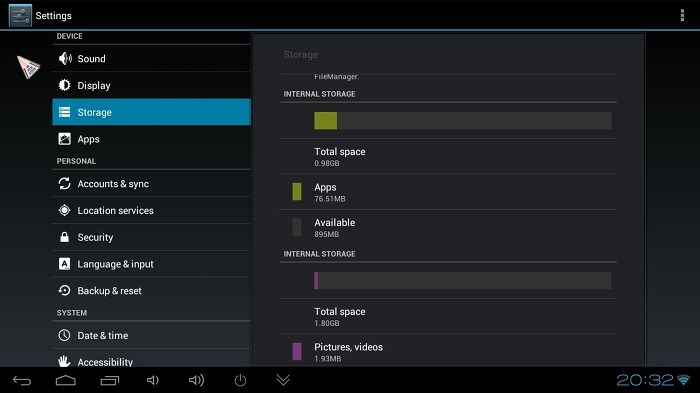This screenshot has width=700, height=393.
Task: Tap the hide navigation bar chevron
Action: click(x=283, y=380)
